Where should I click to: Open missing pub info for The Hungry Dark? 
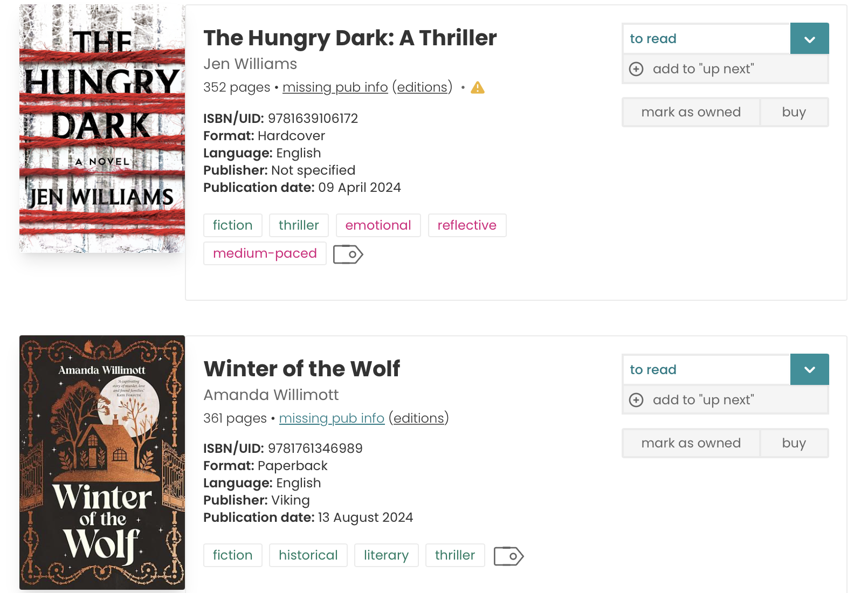click(x=335, y=87)
